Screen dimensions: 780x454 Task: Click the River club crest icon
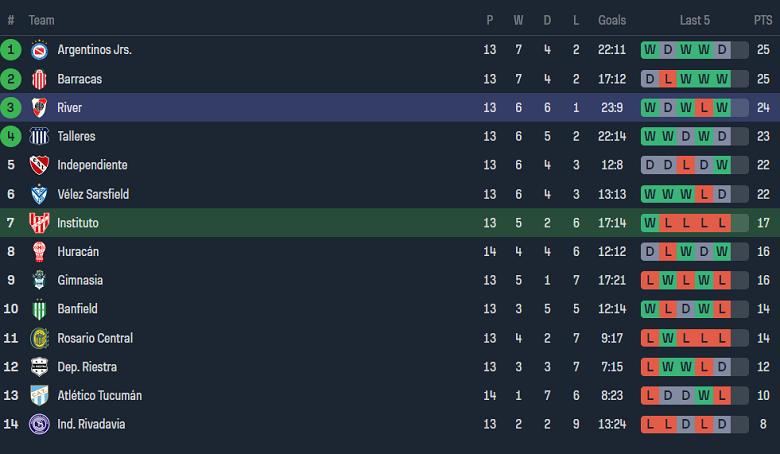pyautogui.click(x=39, y=108)
